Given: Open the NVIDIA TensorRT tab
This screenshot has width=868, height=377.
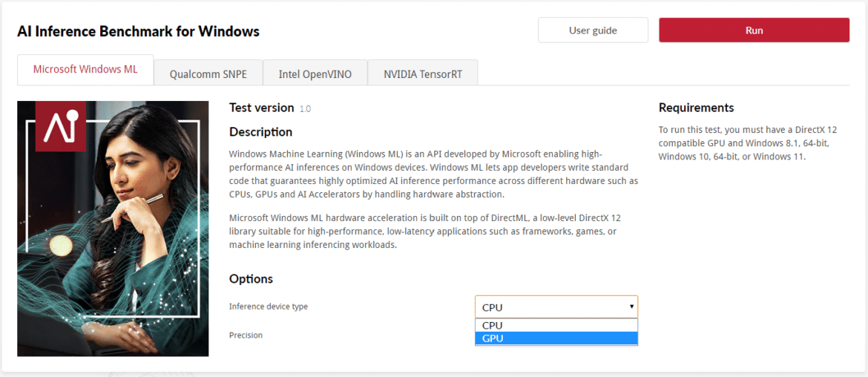Looking at the screenshot, I should click(423, 74).
